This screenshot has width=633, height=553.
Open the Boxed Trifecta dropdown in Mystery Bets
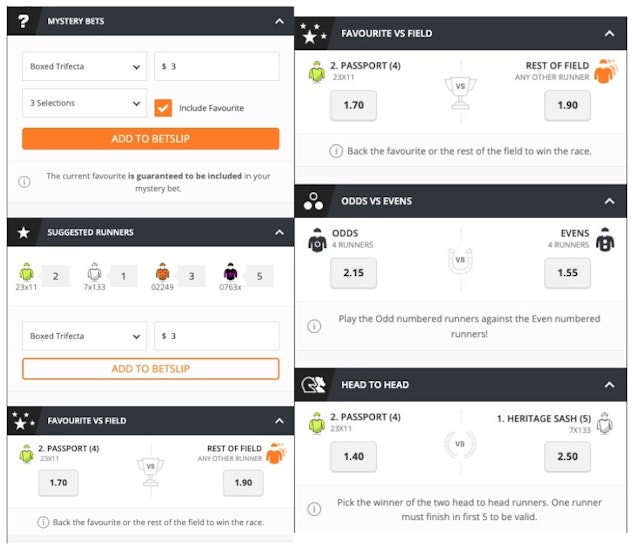84,66
